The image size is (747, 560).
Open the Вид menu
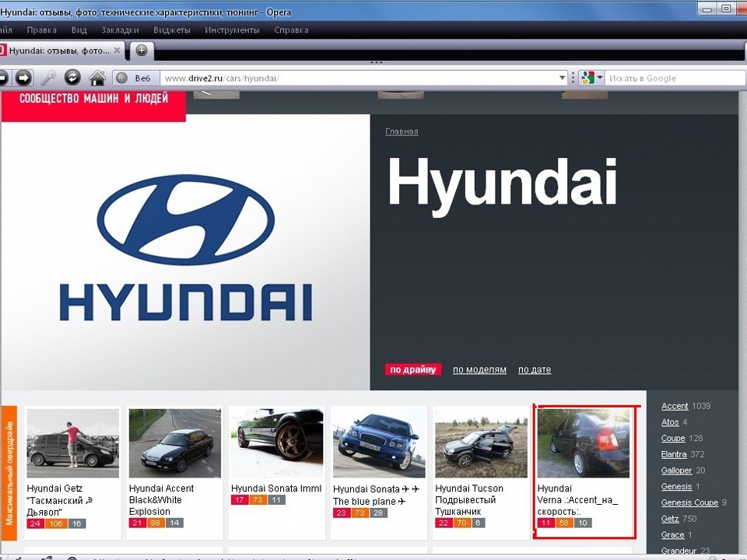tap(79, 30)
